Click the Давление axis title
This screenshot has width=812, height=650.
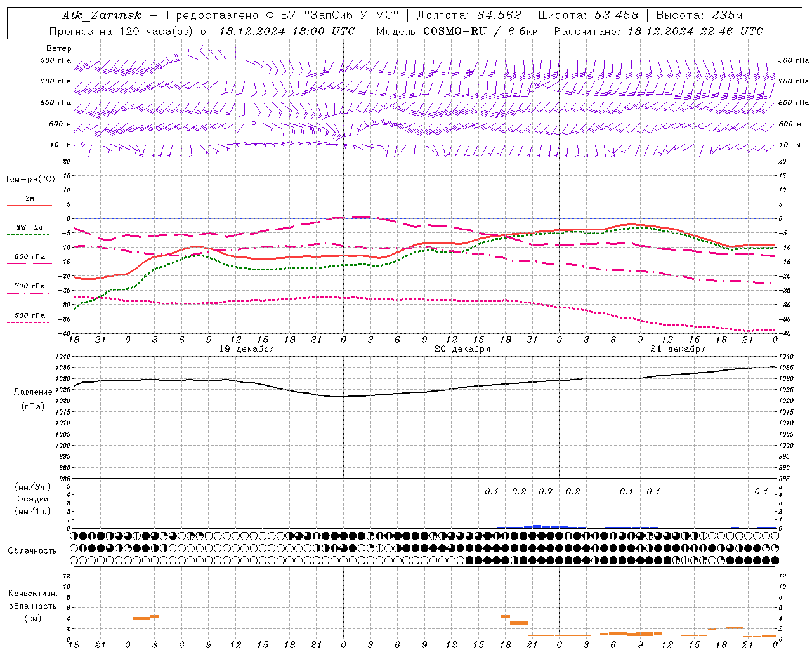tap(33, 392)
